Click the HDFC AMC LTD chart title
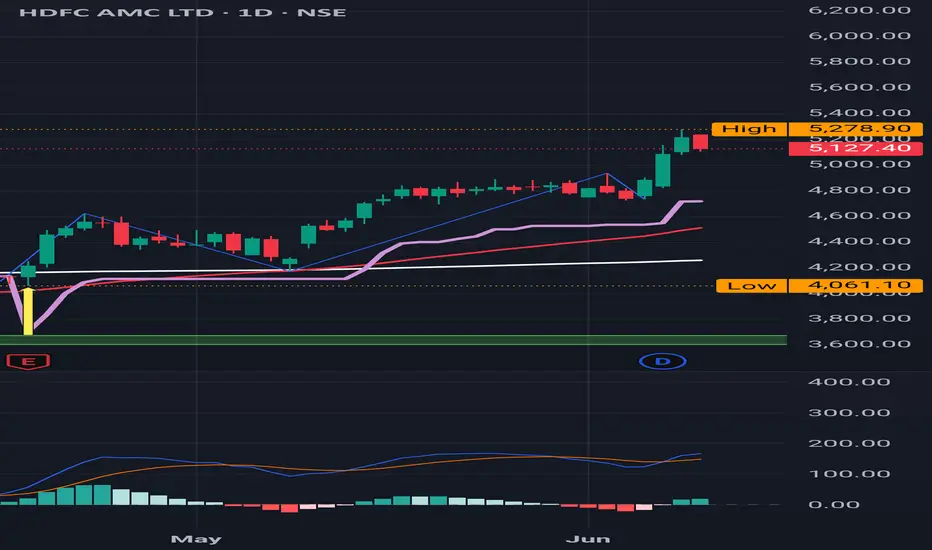Image resolution: width=932 pixels, height=550 pixels. [182, 12]
